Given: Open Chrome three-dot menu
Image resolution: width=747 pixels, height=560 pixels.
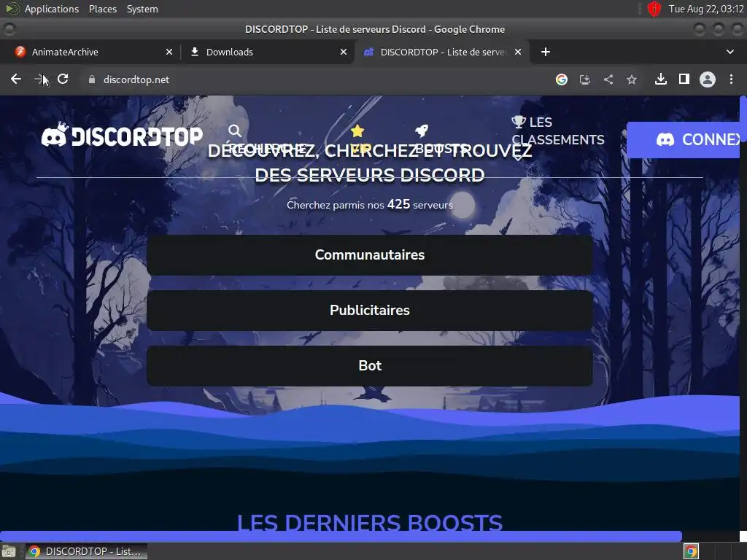Looking at the screenshot, I should 731,79.
